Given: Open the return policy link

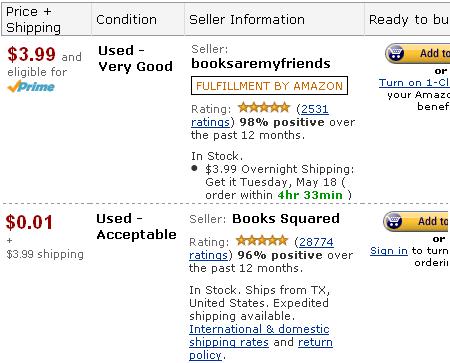Looking at the screenshot, I should 261,349.
